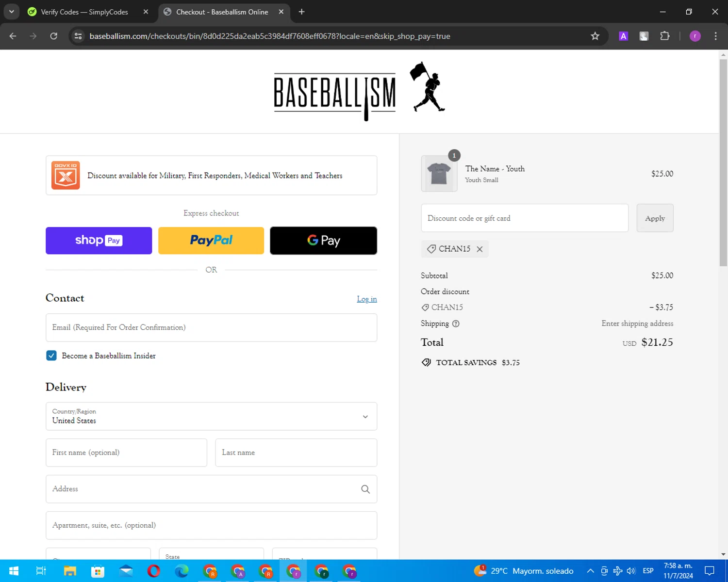Click the ESP input language indicator
The height and width of the screenshot is (582, 728).
click(x=648, y=571)
